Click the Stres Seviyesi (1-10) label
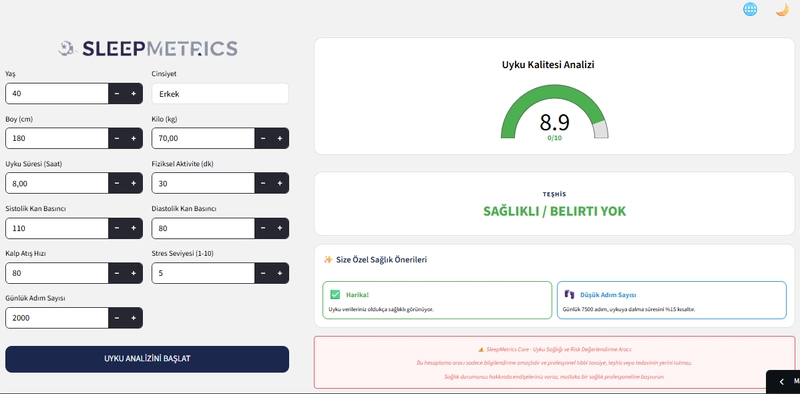 (184, 254)
